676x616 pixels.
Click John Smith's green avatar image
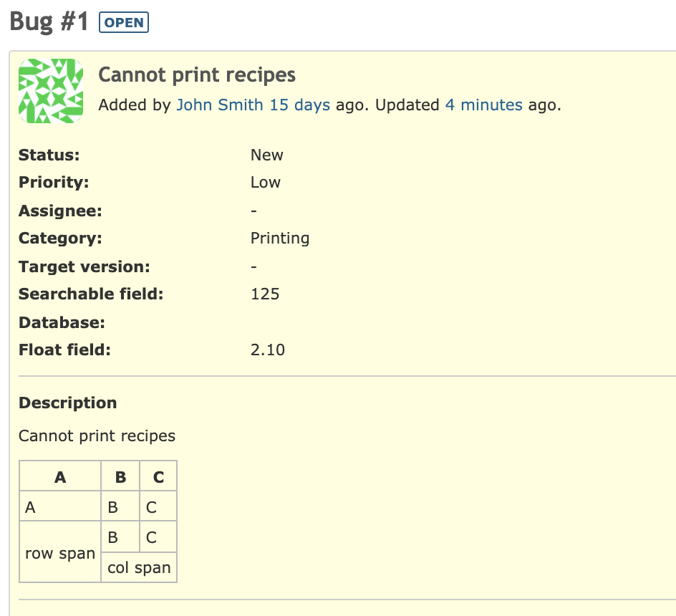(x=51, y=91)
